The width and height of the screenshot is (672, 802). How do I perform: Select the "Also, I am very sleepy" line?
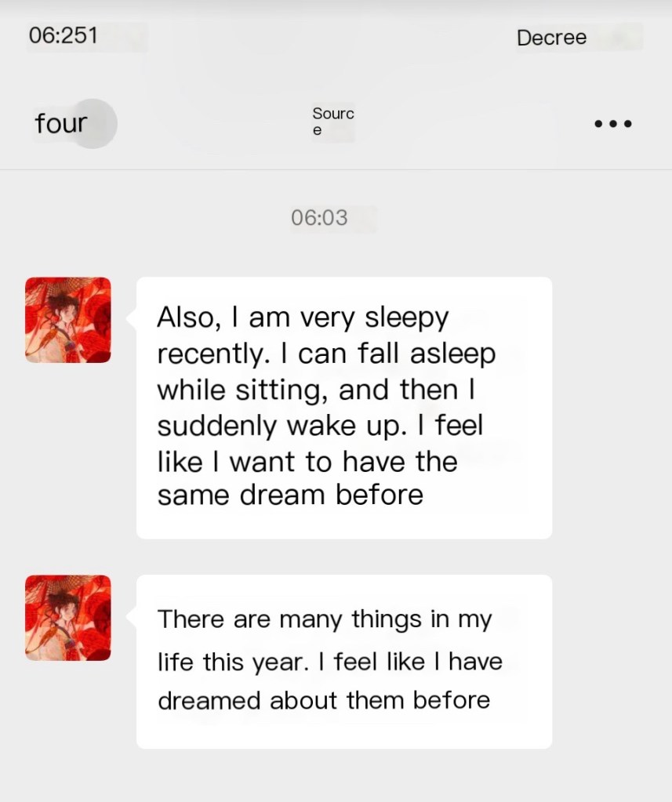[303, 318]
